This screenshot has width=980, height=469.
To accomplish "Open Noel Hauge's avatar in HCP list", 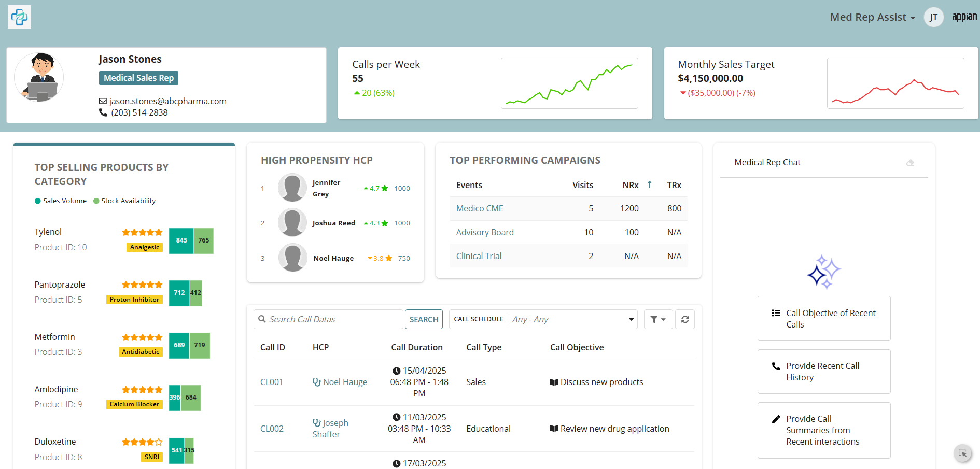I will click(x=293, y=258).
